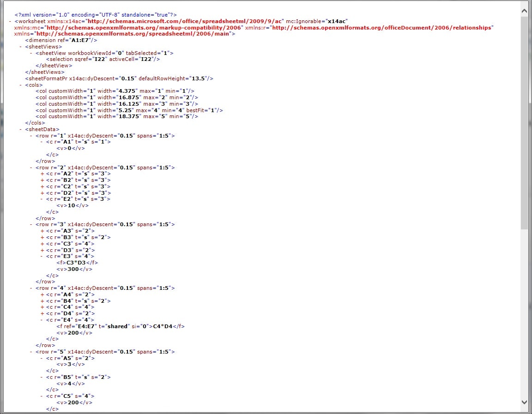Expand cell B3 node

coord(42,238)
